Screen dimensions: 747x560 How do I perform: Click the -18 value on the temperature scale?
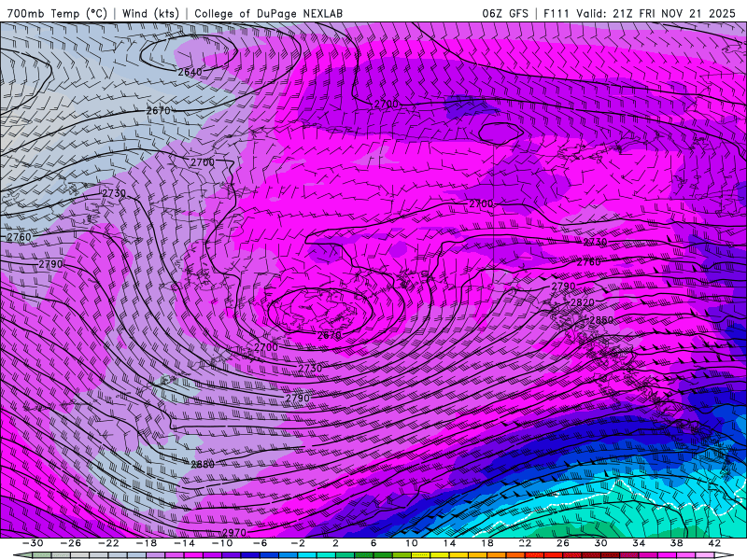pyautogui.click(x=147, y=543)
